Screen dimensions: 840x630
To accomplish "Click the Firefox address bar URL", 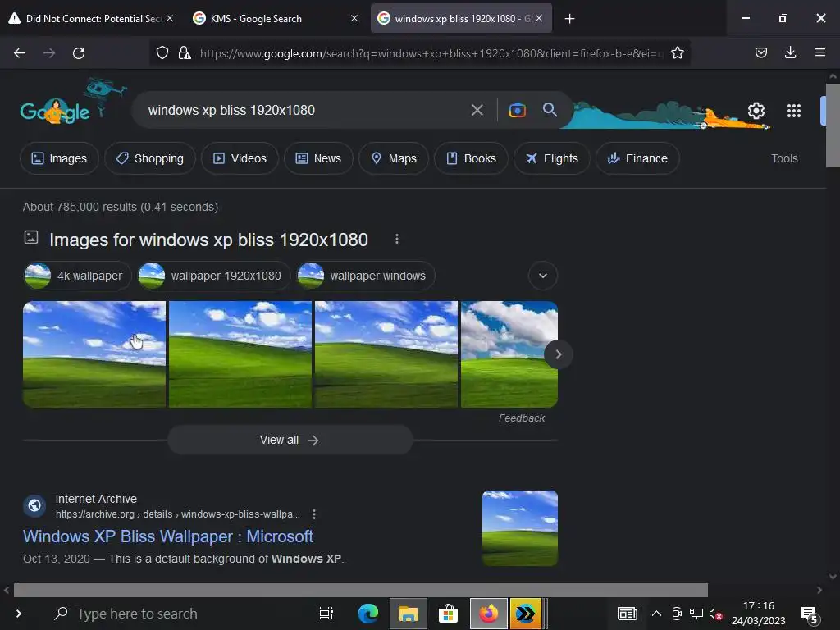I will click(431, 53).
